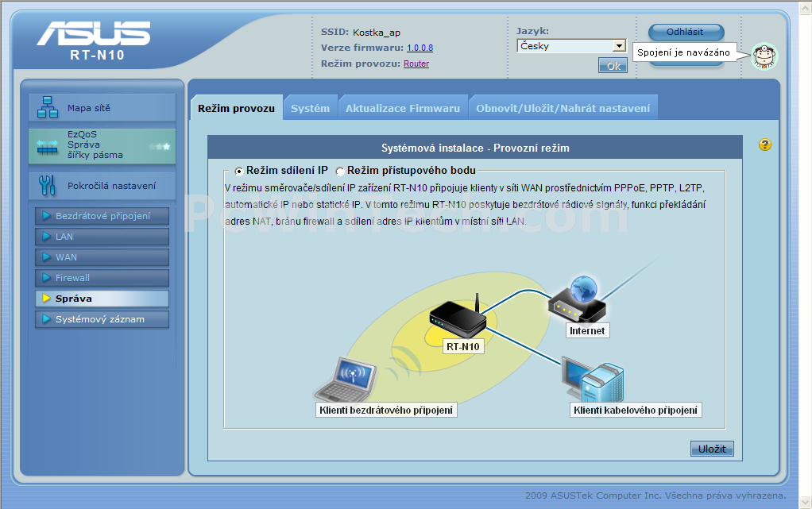Click the Klienti kabelového připojení label

[636, 410]
